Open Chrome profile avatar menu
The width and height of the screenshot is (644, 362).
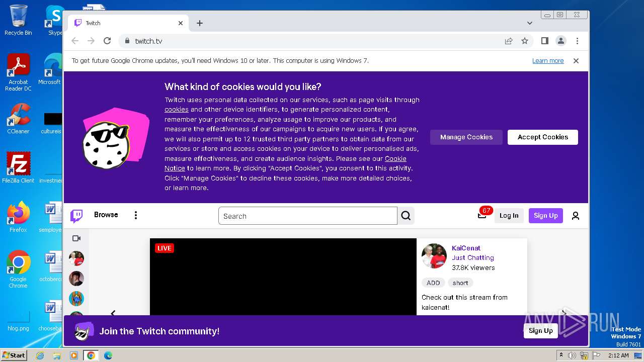point(561,41)
